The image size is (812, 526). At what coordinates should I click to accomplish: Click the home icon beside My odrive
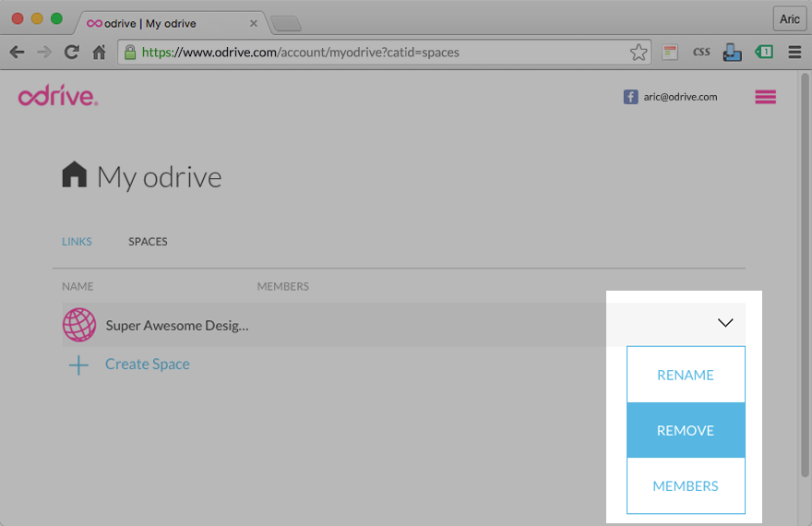[x=74, y=175]
